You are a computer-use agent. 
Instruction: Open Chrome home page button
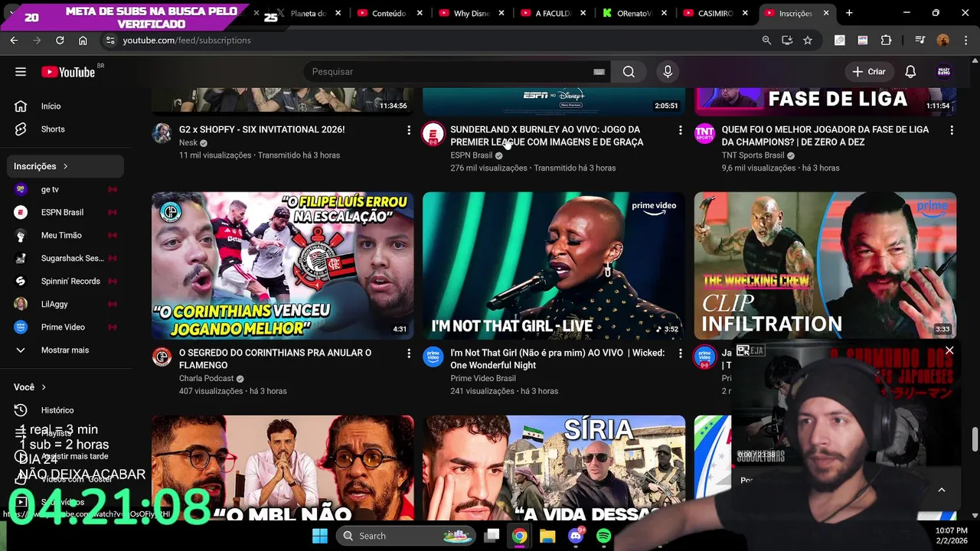coord(83,41)
